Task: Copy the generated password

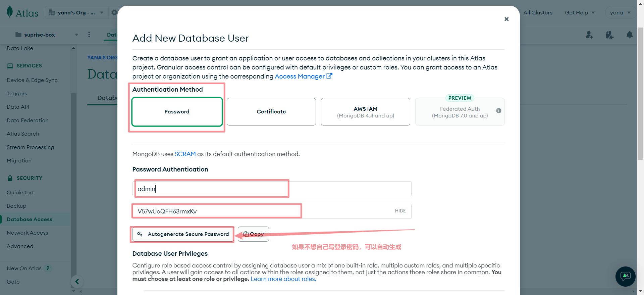Action: (253, 234)
